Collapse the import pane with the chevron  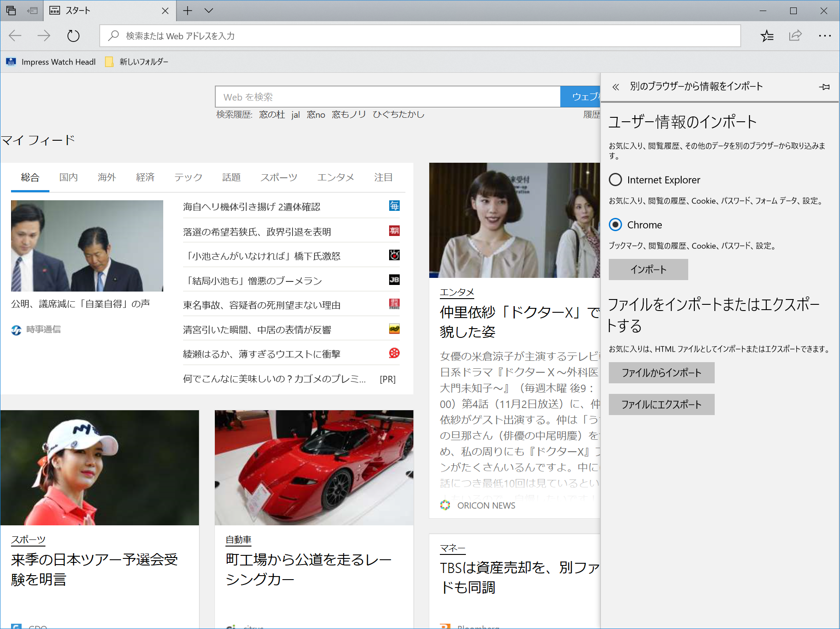[615, 86]
